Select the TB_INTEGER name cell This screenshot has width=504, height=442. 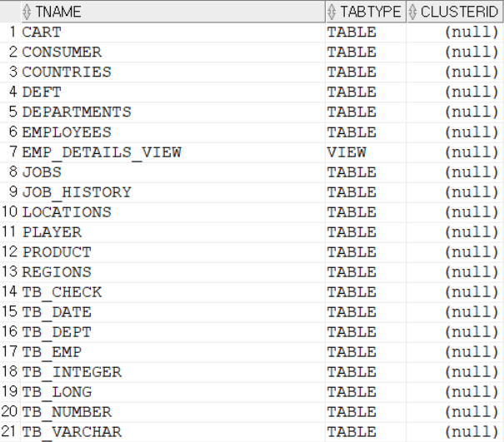(x=173, y=372)
